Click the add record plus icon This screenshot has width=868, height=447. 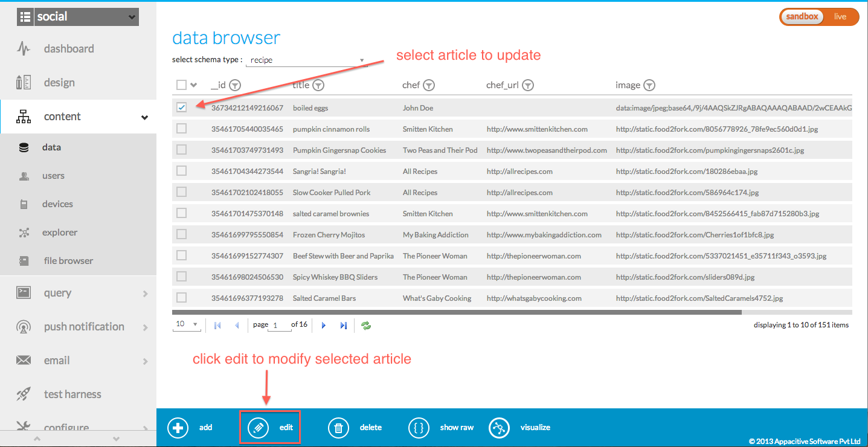click(x=178, y=428)
